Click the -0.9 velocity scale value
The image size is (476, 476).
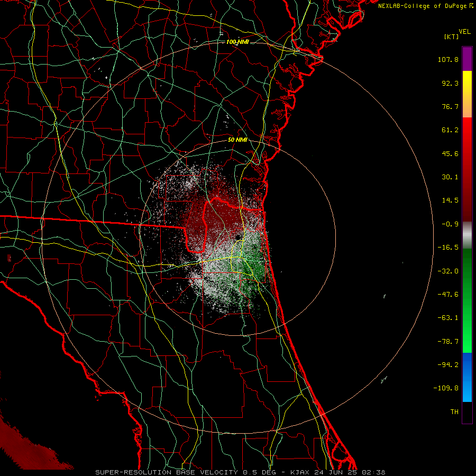pyautogui.click(x=450, y=224)
